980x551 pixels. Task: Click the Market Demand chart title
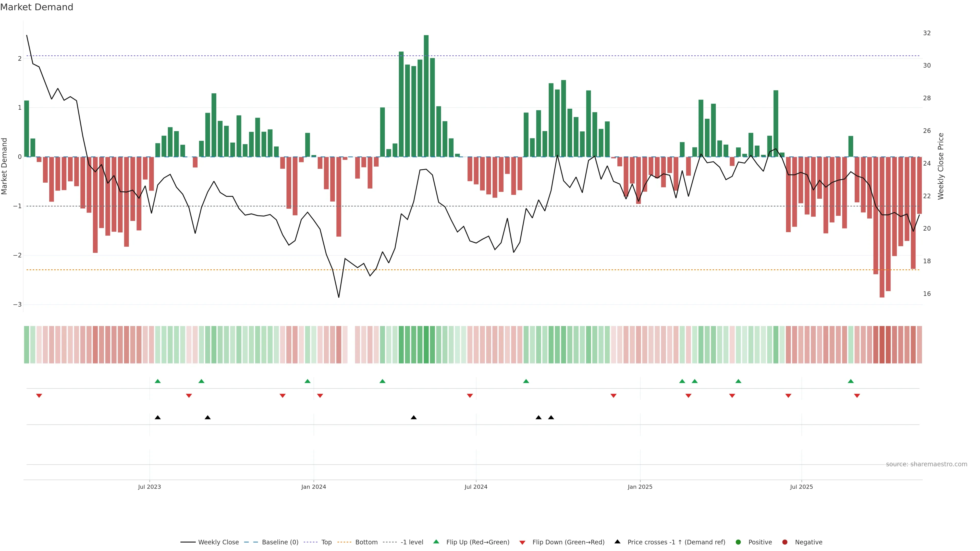pyautogui.click(x=36, y=7)
